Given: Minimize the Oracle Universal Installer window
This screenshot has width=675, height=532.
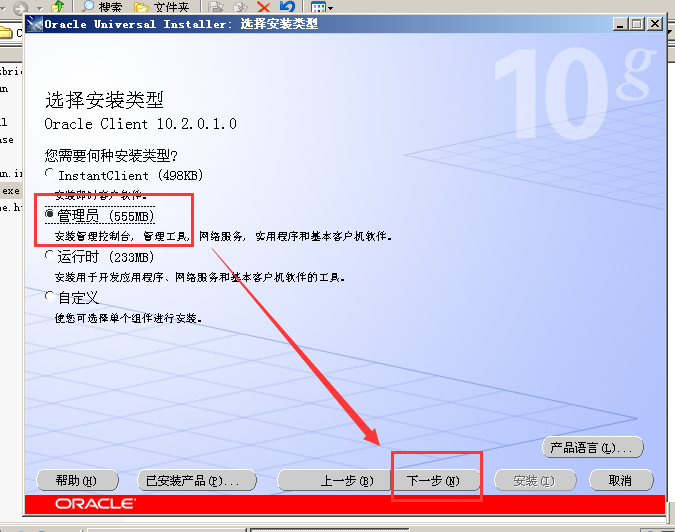Looking at the screenshot, I should point(620,24).
